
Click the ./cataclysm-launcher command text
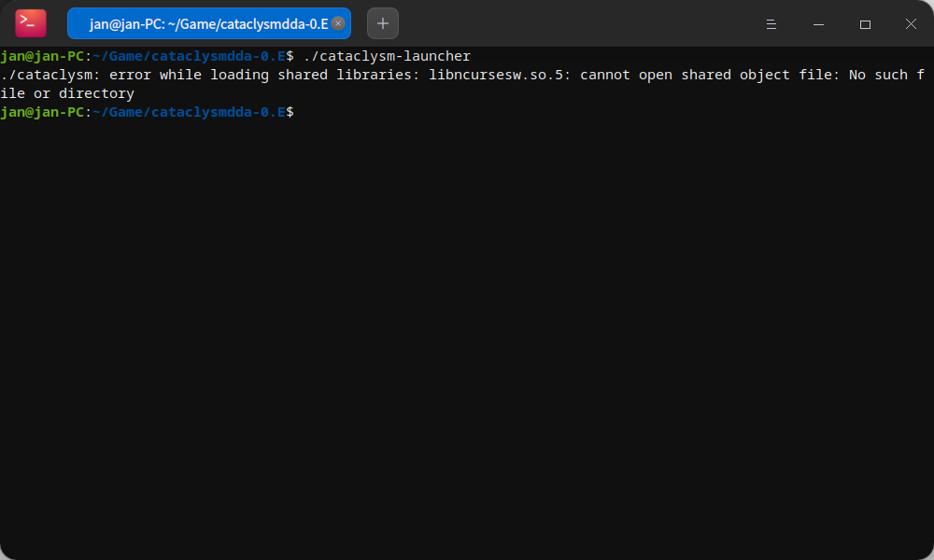coord(387,56)
